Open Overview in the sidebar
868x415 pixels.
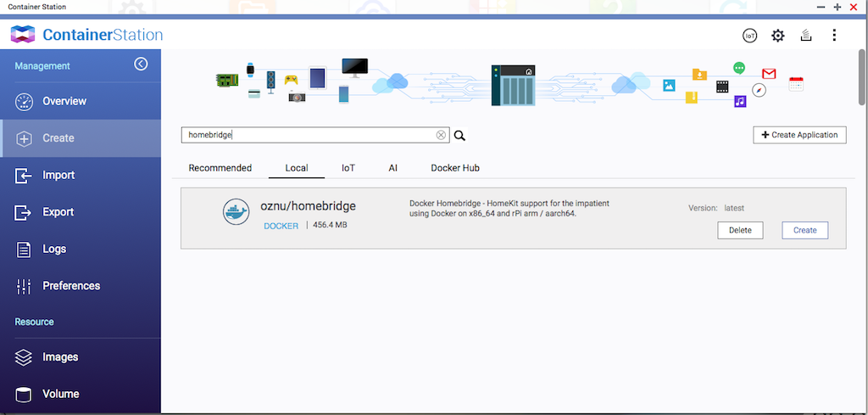64,101
